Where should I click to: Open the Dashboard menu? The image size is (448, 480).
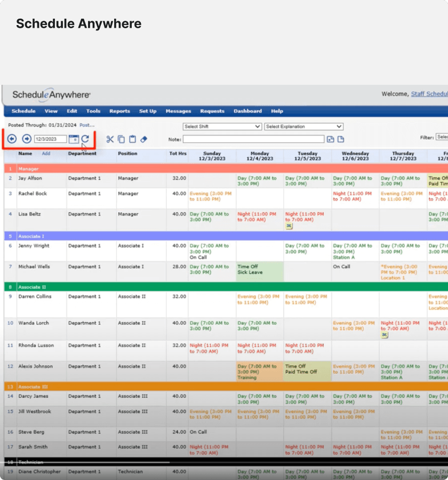click(x=247, y=111)
